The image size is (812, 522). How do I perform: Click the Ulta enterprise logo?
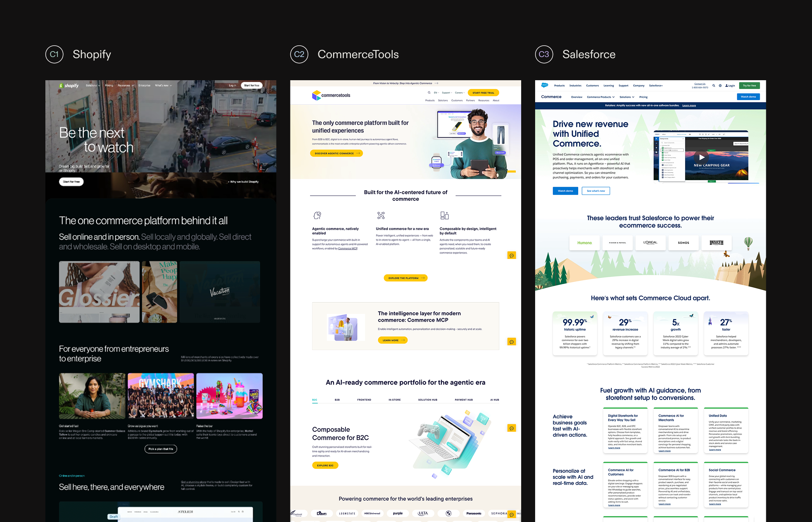click(423, 513)
